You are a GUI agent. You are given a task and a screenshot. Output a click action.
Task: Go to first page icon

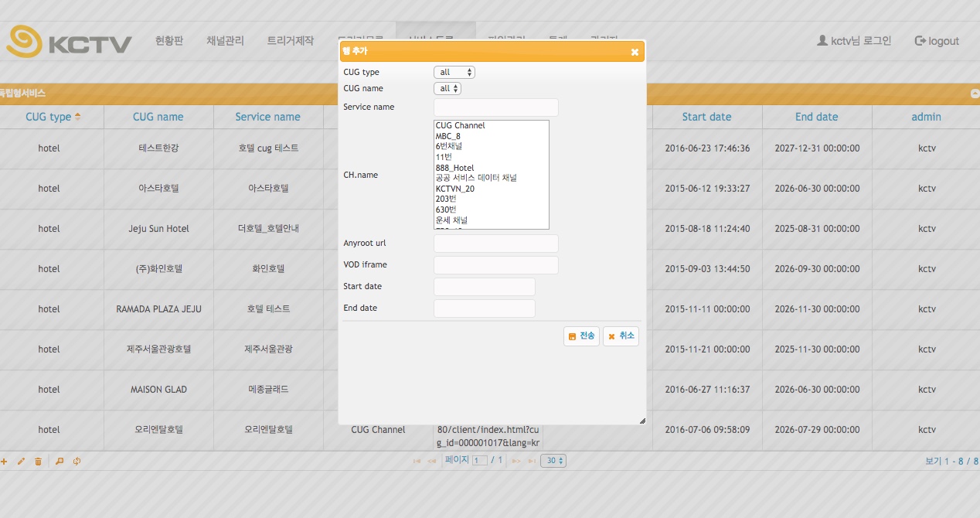coord(417,461)
